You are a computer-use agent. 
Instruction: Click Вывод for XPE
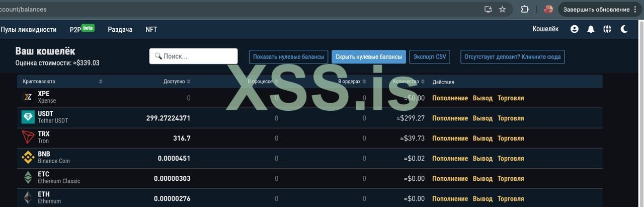click(482, 98)
